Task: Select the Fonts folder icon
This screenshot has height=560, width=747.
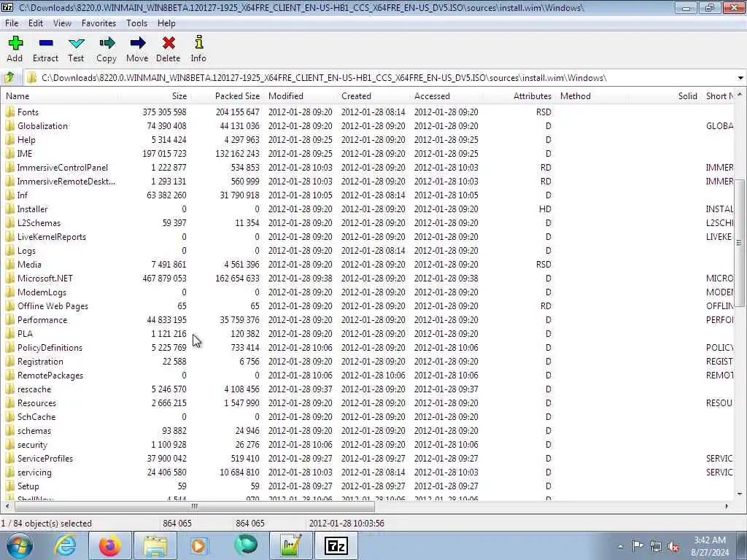Action: 9,112
